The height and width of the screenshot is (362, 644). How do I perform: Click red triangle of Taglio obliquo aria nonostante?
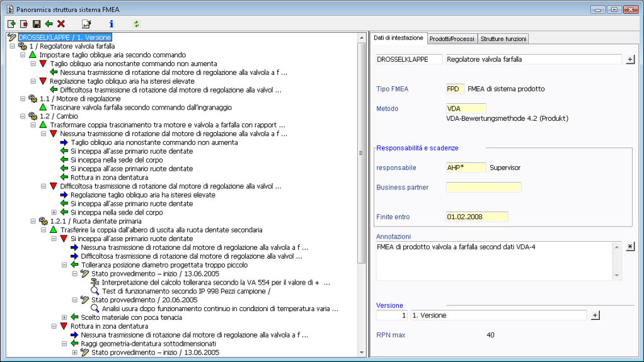(x=43, y=64)
